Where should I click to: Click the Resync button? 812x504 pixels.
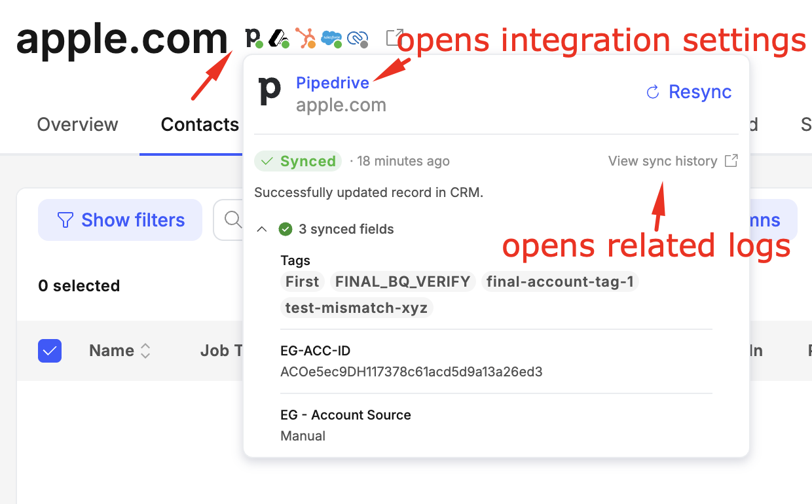[x=689, y=92]
